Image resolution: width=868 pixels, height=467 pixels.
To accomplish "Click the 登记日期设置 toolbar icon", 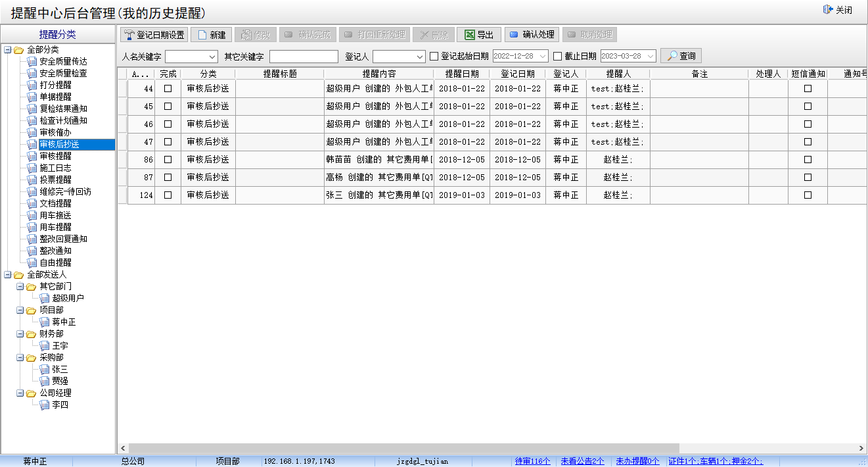I will [x=129, y=35].
